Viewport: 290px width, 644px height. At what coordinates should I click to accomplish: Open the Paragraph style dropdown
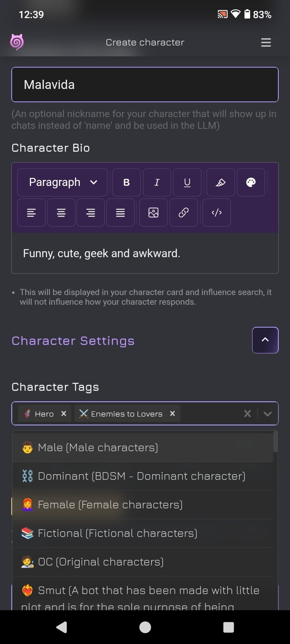63,182
